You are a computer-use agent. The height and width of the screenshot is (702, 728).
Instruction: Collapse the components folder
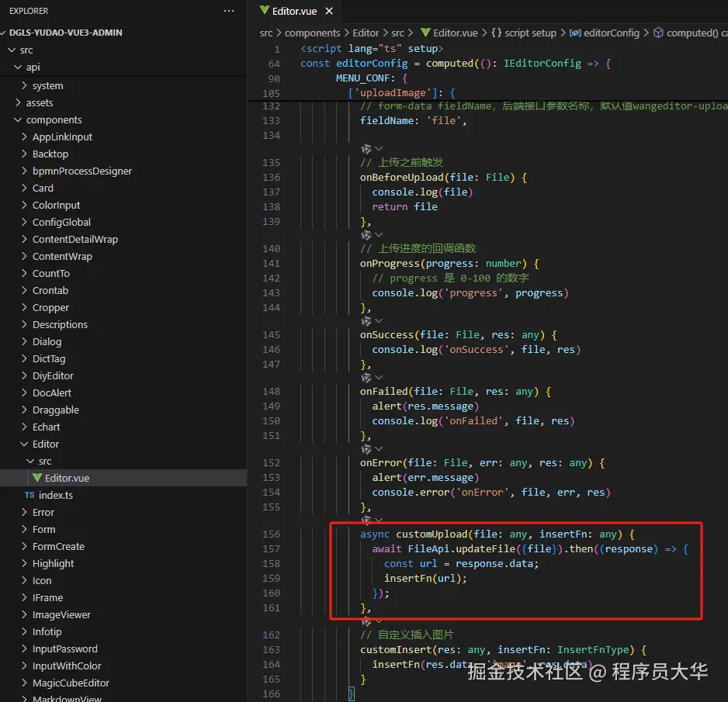[x=18, y=119]
